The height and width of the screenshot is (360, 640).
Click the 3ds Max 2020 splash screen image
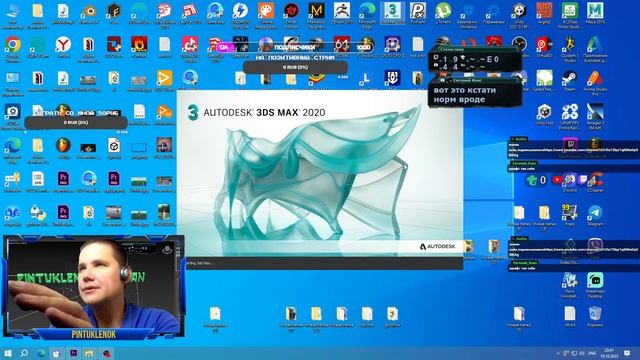pyautogui.click(x=320, y=173)
